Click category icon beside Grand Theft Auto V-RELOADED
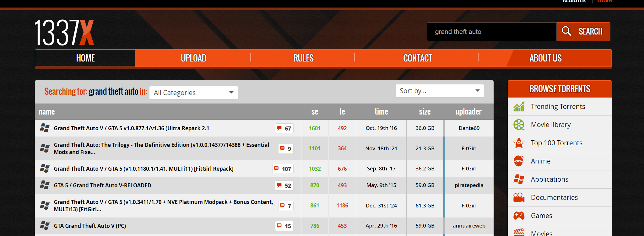This screenshot has width=644, height=236. [45, 185]
